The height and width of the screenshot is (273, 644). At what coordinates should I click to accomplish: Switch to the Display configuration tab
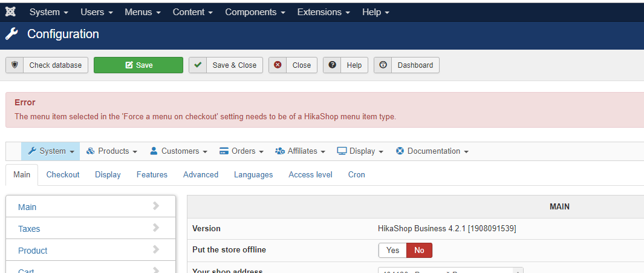(x=108, y=175)
